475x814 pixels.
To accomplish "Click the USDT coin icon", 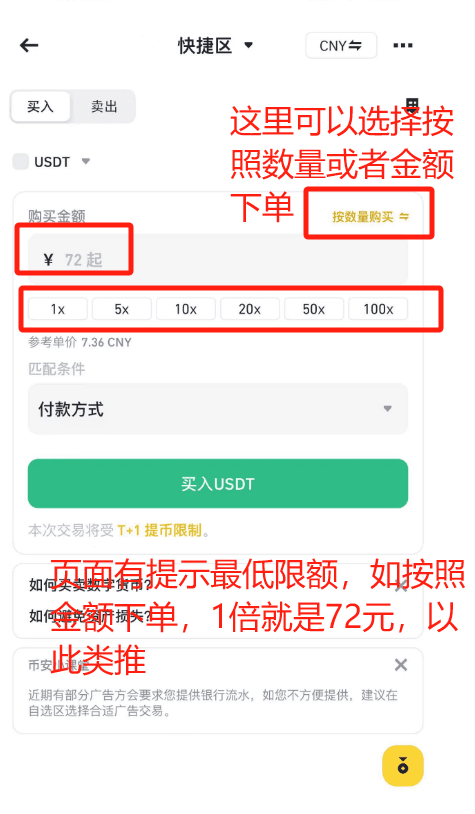I will (x=21, y=161).
